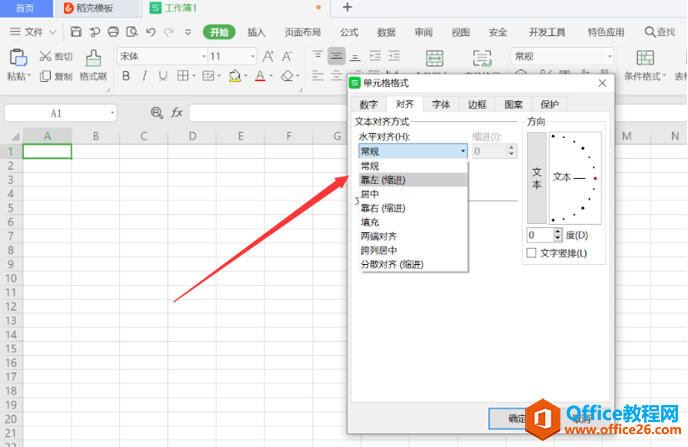Screen dimensions: 688x447
Task: Toggle Italic formatting
Action: pos(144,76)
